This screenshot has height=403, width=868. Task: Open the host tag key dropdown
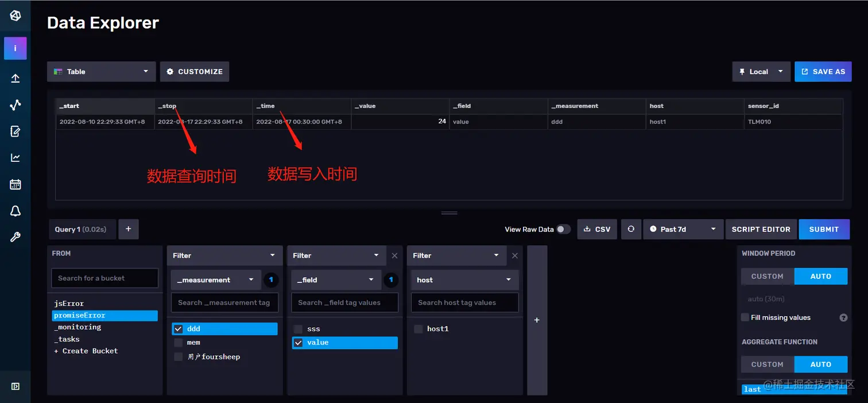pyautogui.click(x=465, y=280)
